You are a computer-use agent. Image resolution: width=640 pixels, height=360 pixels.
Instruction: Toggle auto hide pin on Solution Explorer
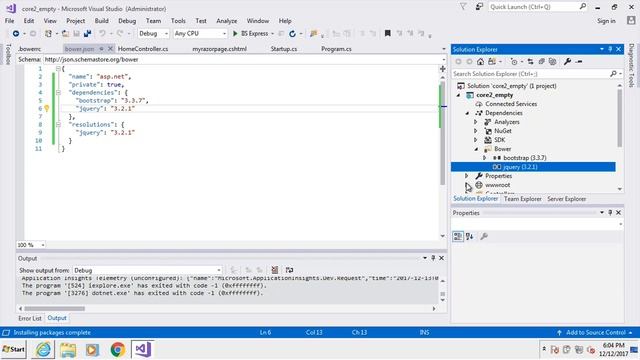tap(610, 49)
